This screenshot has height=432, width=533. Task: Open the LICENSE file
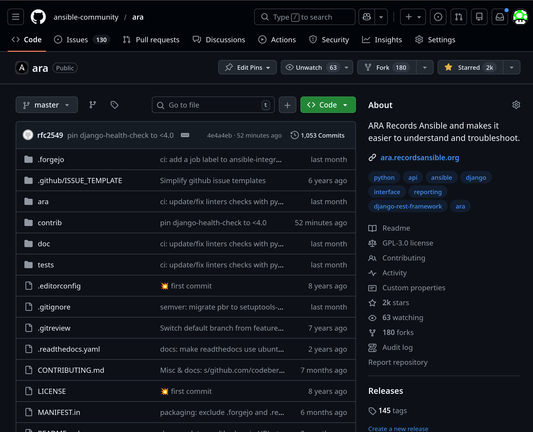tap(52, 391)
